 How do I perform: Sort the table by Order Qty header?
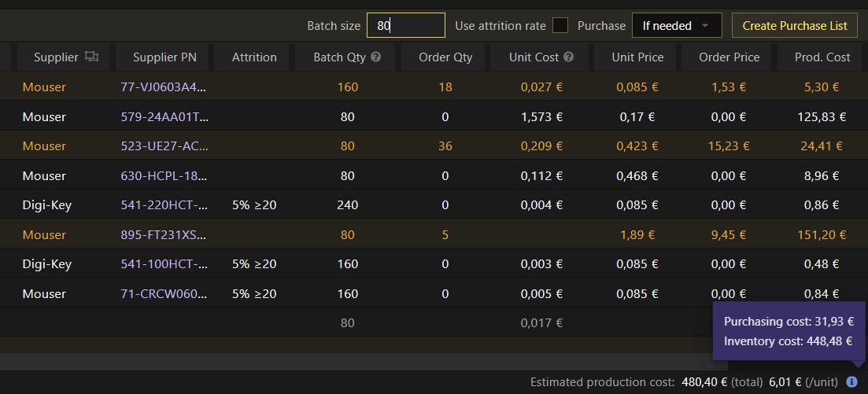coord(445,57)
